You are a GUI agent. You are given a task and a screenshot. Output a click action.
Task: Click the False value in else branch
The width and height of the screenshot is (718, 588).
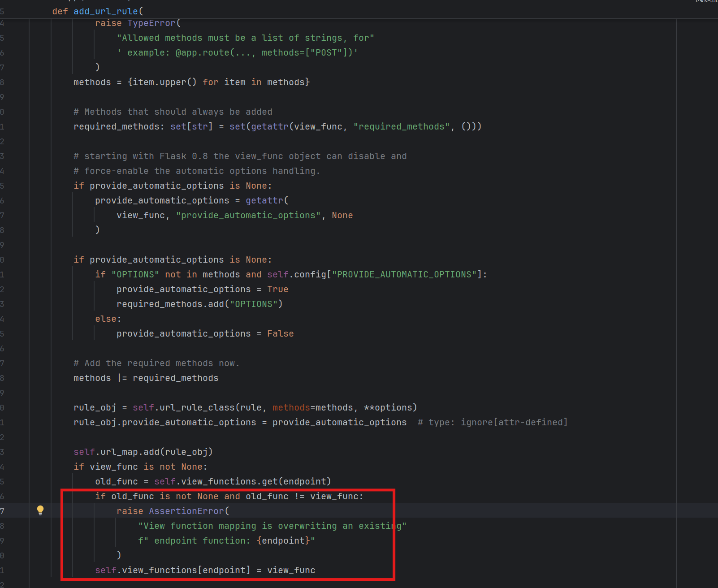click(x=280, y=333)
